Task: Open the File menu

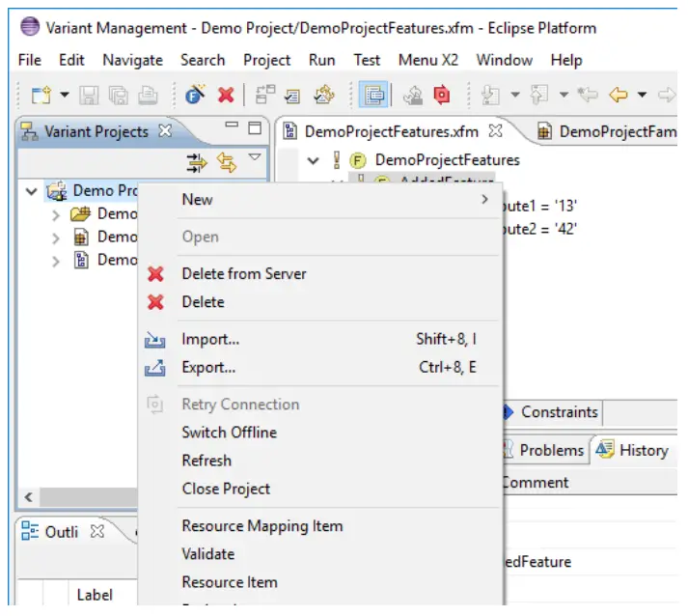Action: 29,60
